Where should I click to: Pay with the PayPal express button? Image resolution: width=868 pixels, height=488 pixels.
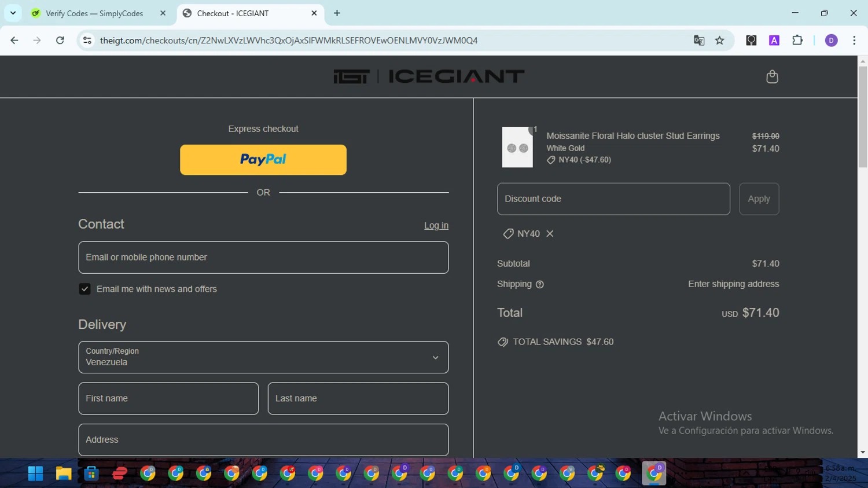point(263,160)
